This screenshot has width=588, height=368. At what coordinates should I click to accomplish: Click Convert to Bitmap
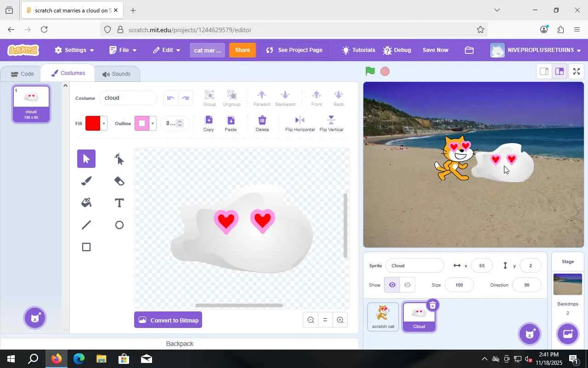[x=168, y=320]
